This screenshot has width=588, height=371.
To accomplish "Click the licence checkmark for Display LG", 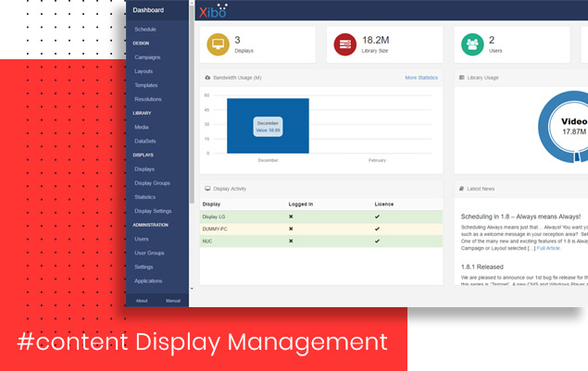I will click(x=377, y=216).
